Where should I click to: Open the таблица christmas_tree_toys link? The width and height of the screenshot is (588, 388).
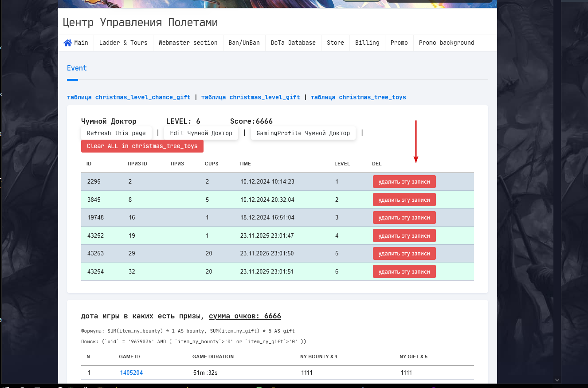(358, 97)
